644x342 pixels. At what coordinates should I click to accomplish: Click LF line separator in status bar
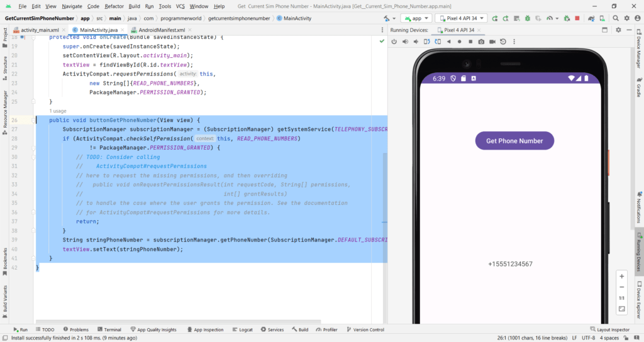[x=574, y=338]
